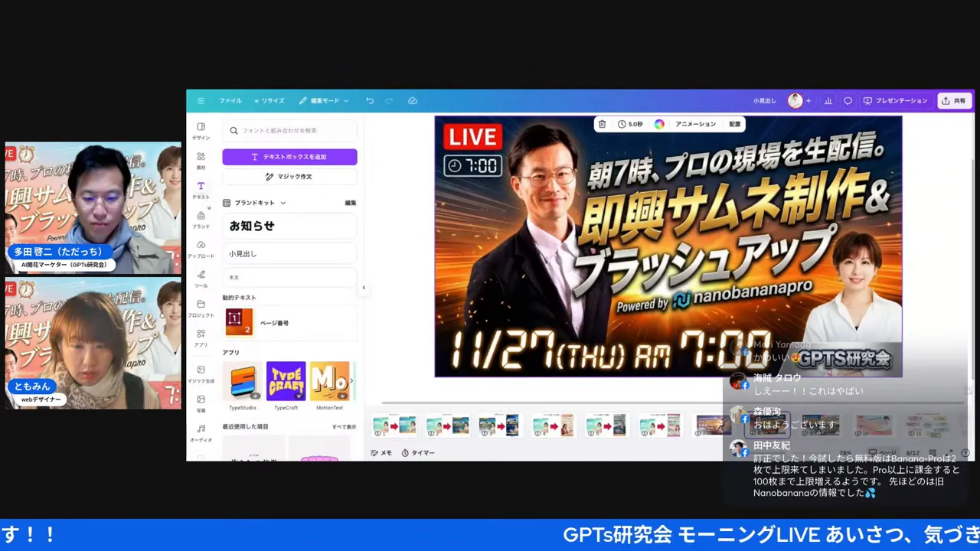The image size is (980, 551).
Task: Collapse the side panel with the arrow
Action: pyautogui.click(x=364, y=288)
